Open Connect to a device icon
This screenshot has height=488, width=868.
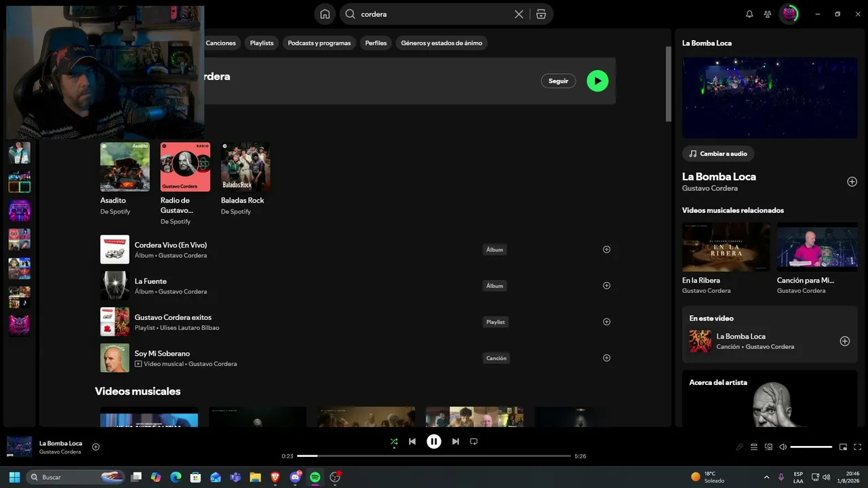pos(768,447)
